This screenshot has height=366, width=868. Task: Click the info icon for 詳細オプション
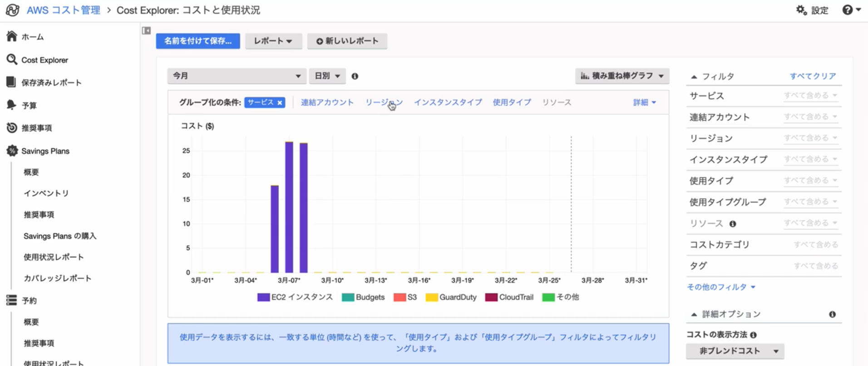pyautogui.click(x=833, y=314)
